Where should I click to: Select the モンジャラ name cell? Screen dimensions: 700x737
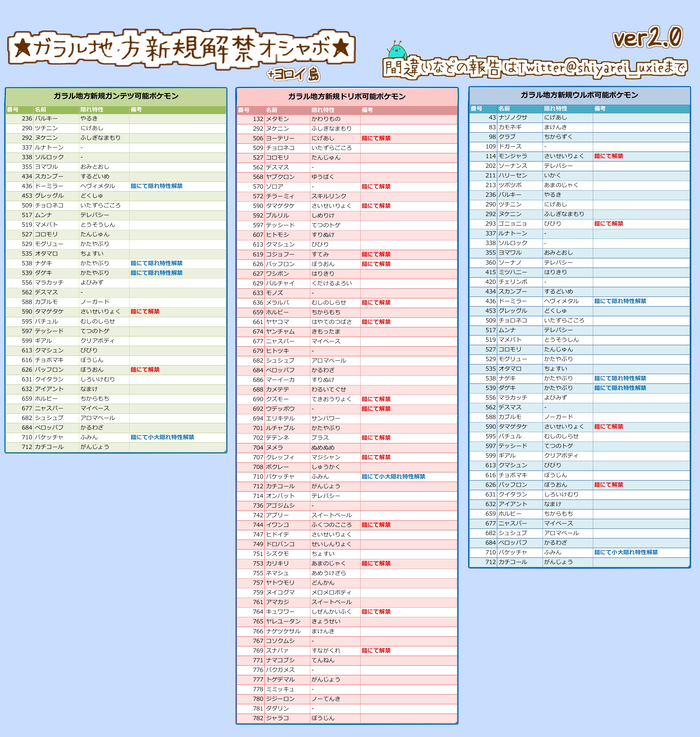point(513,156)
